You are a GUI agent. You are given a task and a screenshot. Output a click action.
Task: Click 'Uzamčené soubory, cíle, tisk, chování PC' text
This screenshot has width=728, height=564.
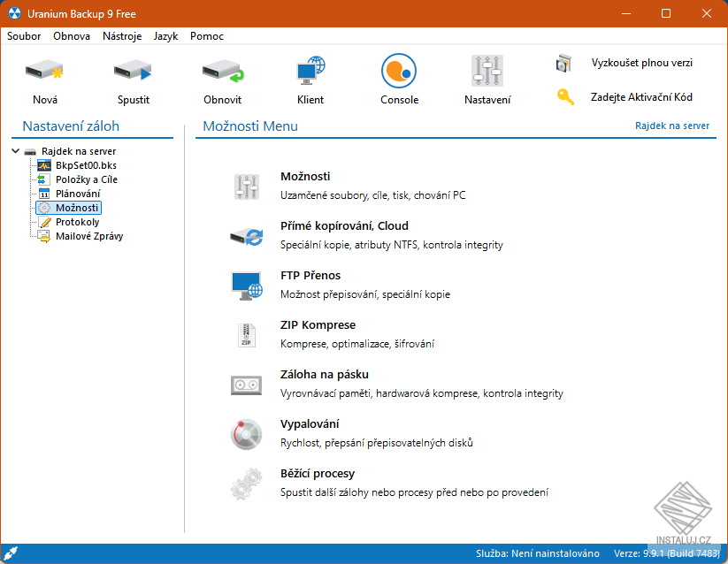click(x=372, y=195)
